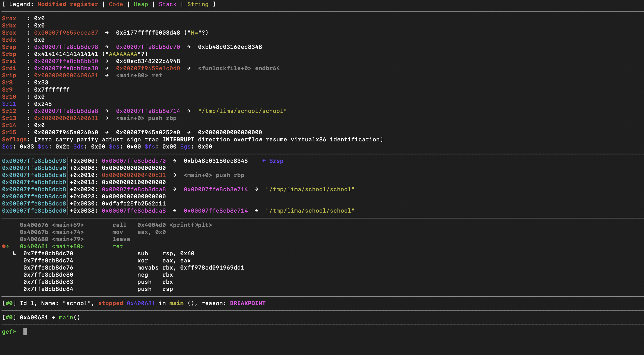Select the $rdi value 0x00007ffe8cb8ba30
Image resolution: width=644 pixels, height=355 pixels.
(x=66, y=68)
